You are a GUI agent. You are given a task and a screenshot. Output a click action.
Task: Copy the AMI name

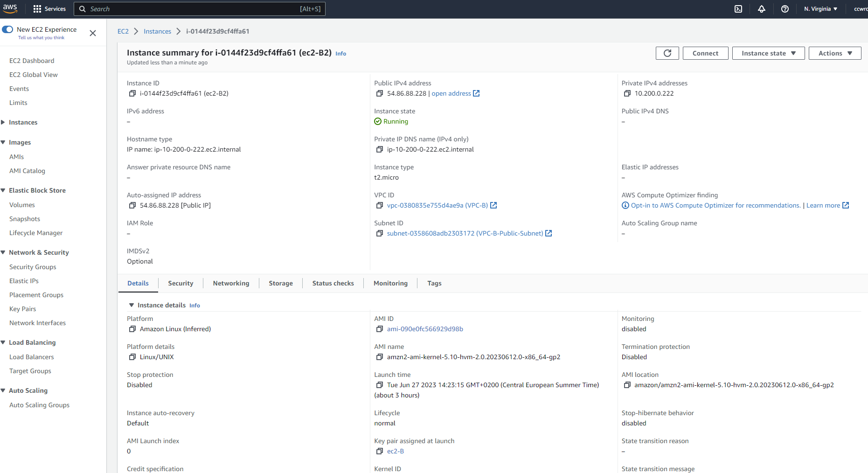coord(380,357)
